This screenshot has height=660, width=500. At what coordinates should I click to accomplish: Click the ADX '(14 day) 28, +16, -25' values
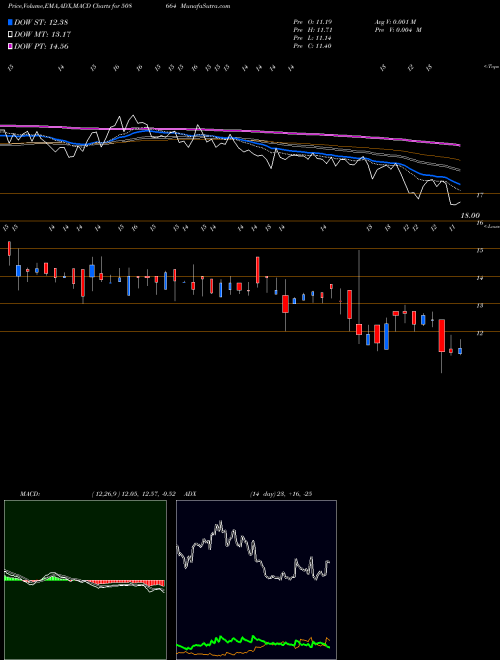click(x=281, y=494)
